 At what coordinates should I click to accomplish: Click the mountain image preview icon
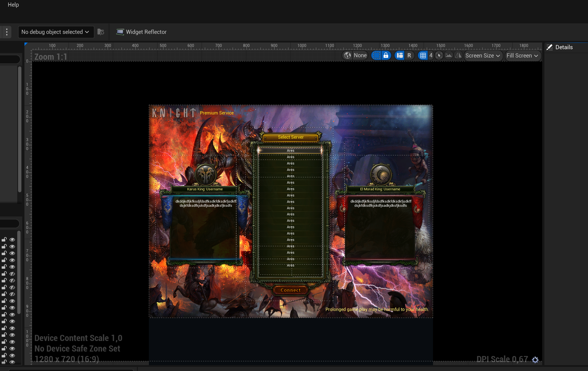(x=449, y=56)
